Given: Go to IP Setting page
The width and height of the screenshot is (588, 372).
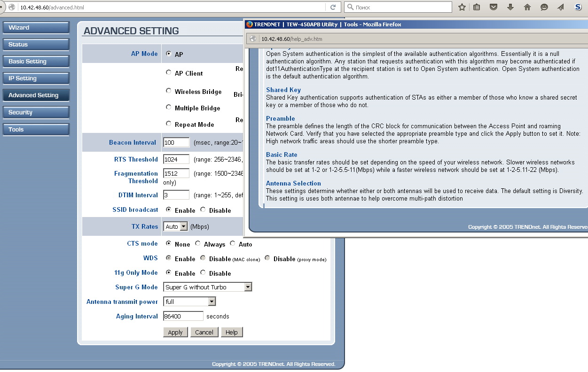Looking at the screenshot, I should tap(36, 78).
